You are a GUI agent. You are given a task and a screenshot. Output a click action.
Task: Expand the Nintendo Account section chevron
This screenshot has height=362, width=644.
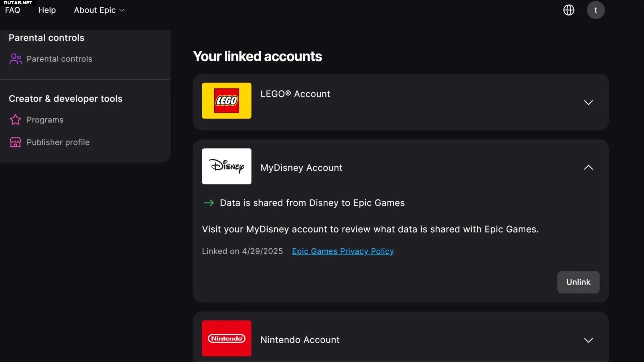(x=588, y=340)
